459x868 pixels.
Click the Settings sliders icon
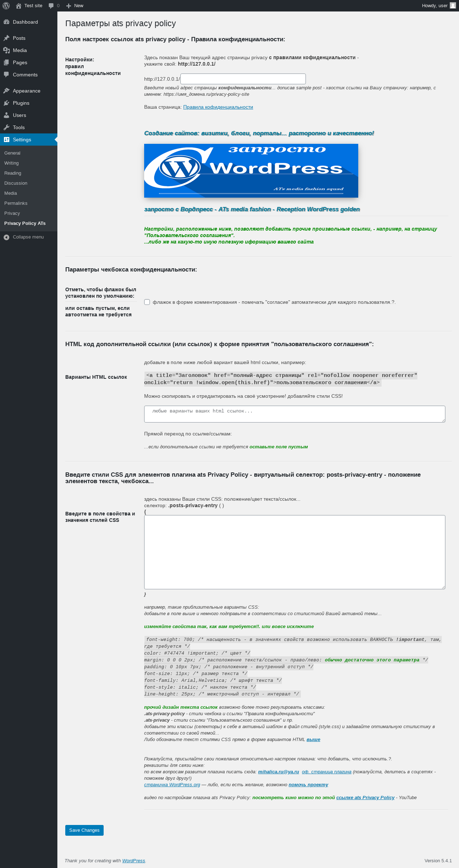click(x=6, y=140)
